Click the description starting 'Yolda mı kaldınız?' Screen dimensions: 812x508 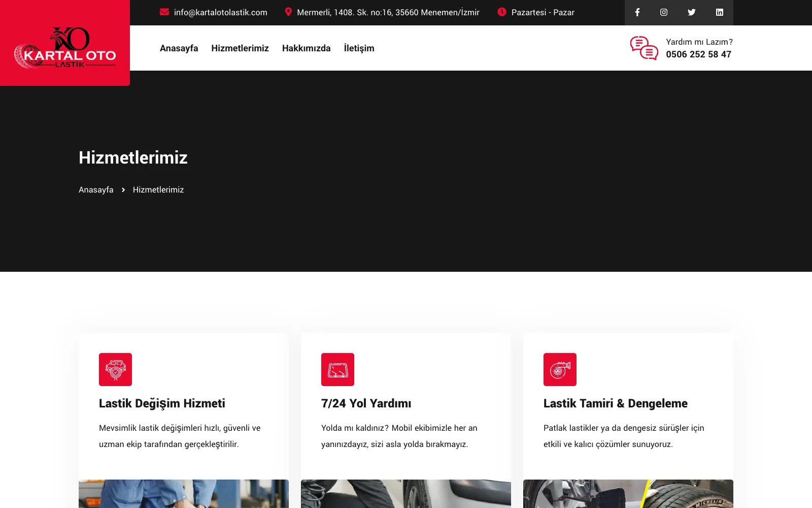399,436
